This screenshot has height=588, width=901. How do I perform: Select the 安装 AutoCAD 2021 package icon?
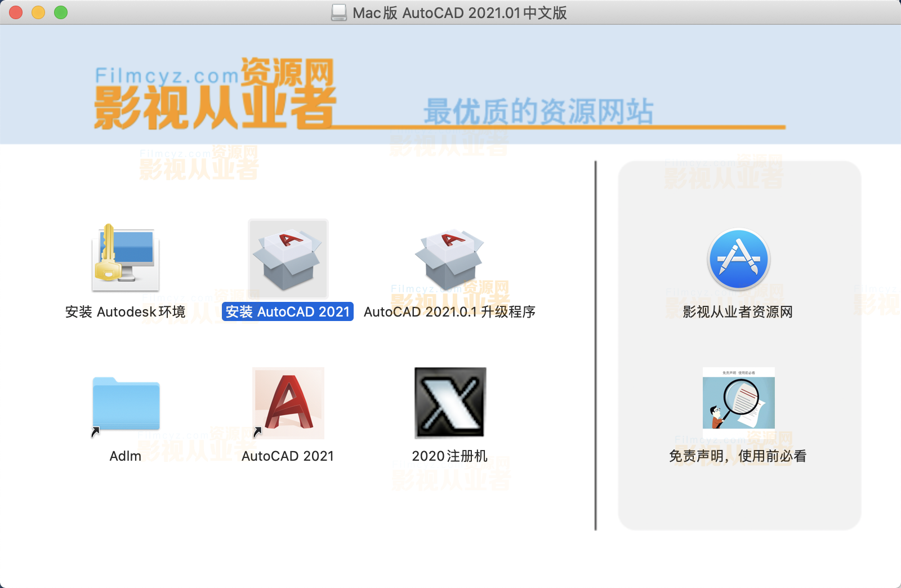tap(288, 259)
